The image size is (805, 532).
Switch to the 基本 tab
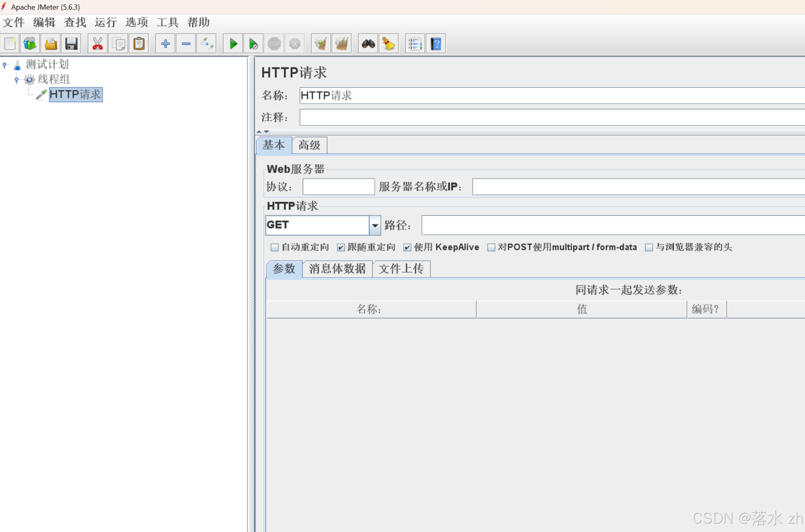(x=274, y=145)
